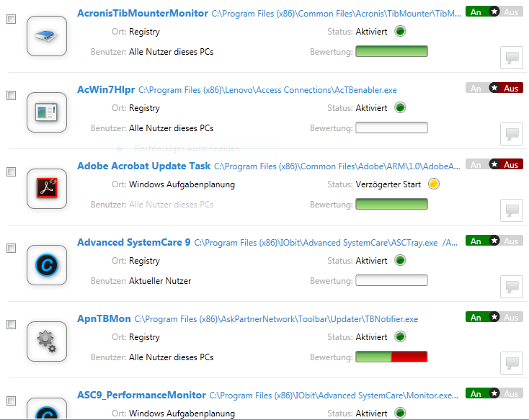Image resolution: width=529 pixels, height=420 pixels.
Task: Tick the checkbox for AcronisTibMounterMonitor
Action: pos(11,19)
